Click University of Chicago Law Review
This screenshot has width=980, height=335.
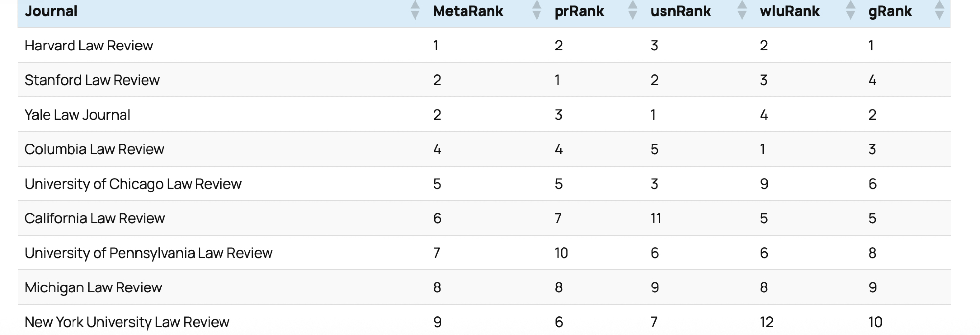(x=133, y=184)
